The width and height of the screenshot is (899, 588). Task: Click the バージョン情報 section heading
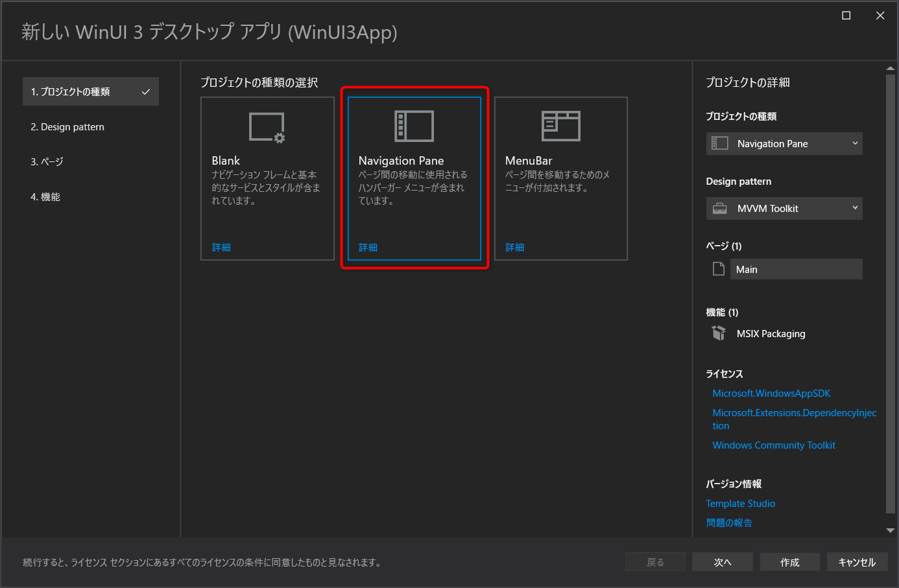tap(734, 484)
